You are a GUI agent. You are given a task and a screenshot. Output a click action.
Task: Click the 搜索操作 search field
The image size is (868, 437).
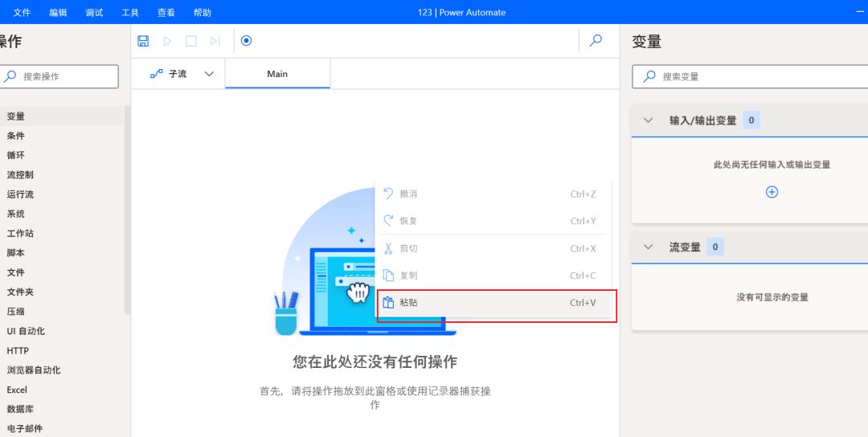click(59, 76)
